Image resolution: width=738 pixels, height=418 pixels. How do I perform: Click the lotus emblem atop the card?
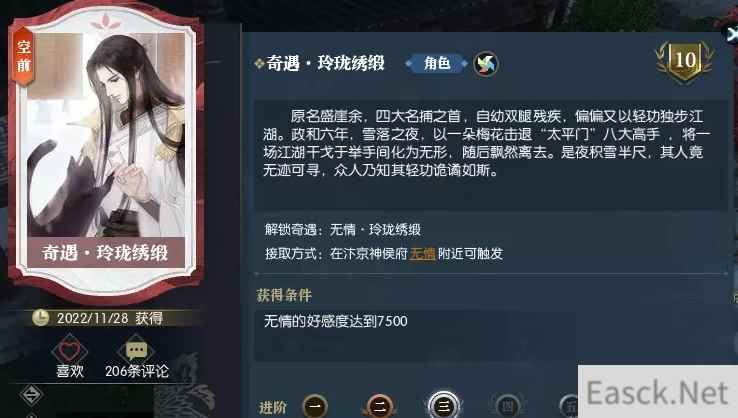(105, 22)
